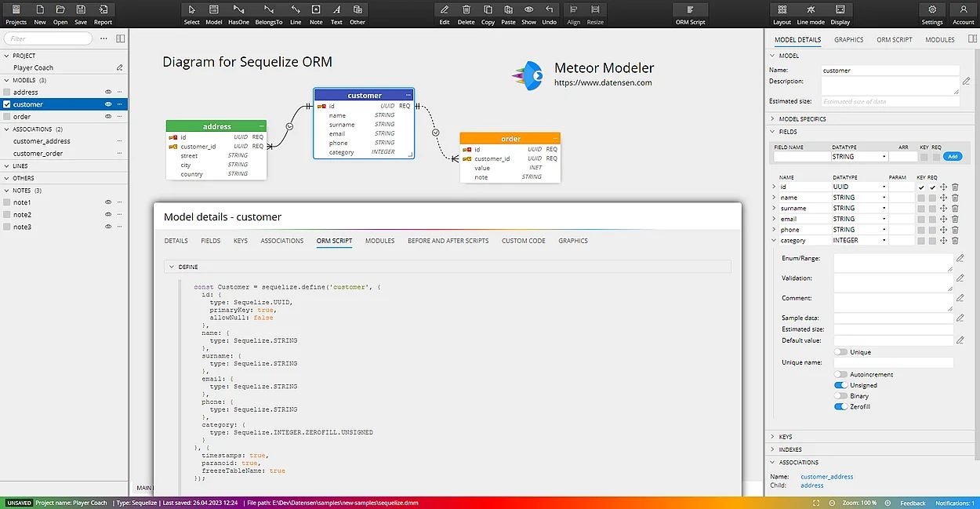Open the Account menu
The height and width of the screenshot is (509, 980).
tap(964, 13)
